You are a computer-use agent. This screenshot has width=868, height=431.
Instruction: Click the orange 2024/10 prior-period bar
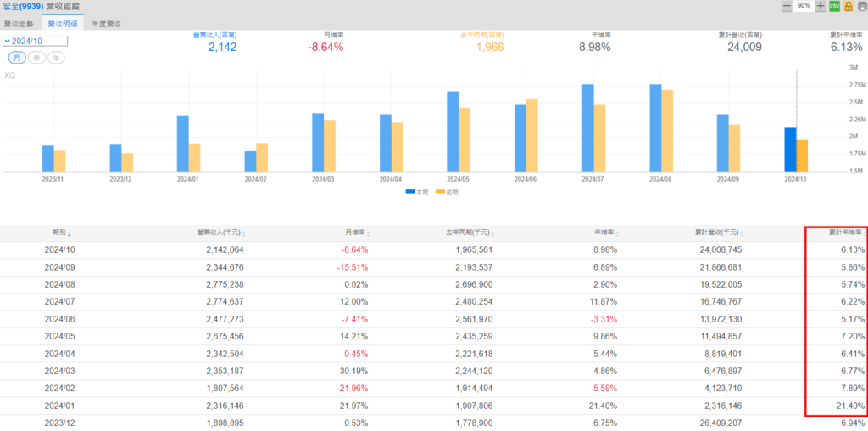(802, 155)
